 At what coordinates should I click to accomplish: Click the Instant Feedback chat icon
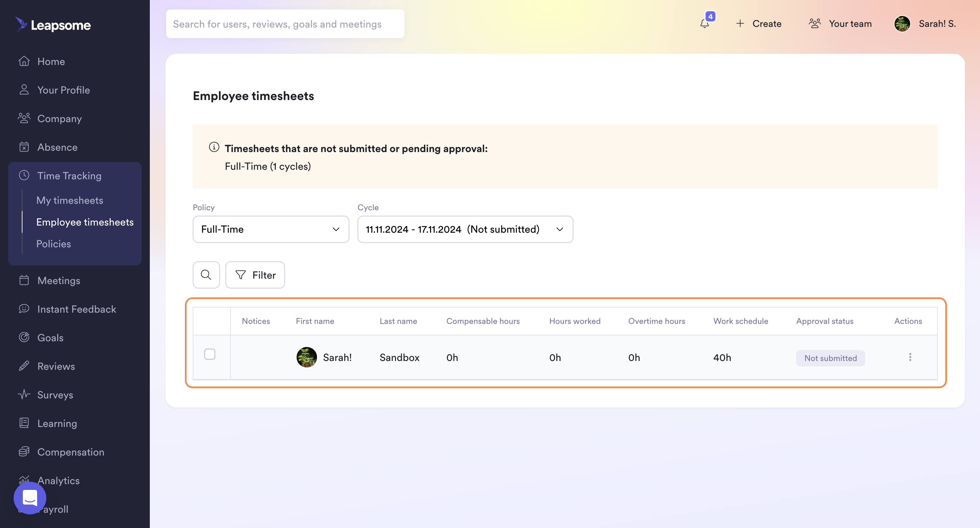point(24,309)
